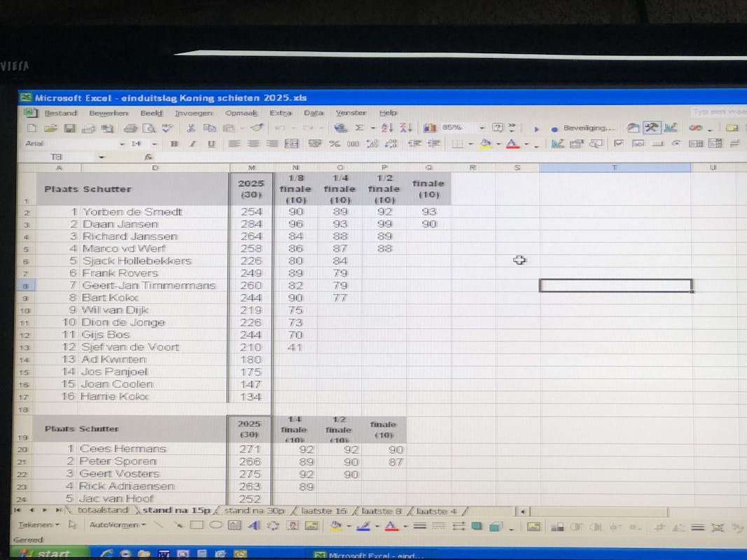Image resolution: width=747 pixels, height=560 pixels.
Task: Click the Merge and Center icon
Action: click(x=291, y=144)
